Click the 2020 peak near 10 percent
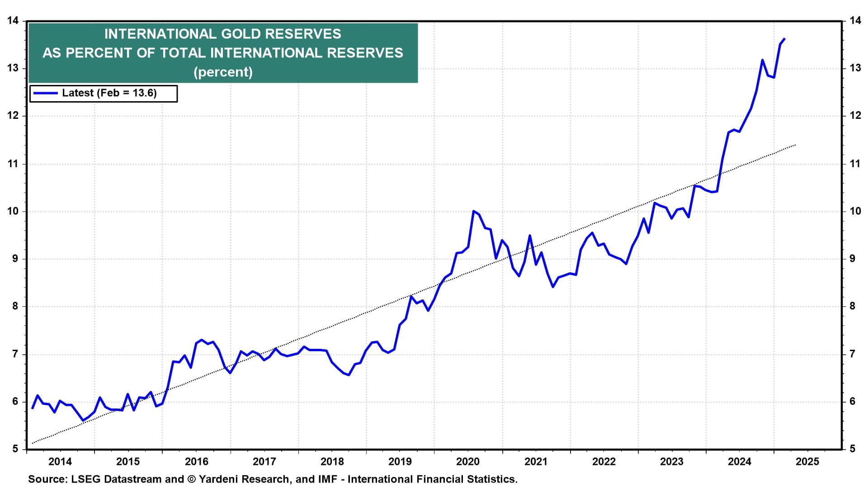 click(x=473, y=211)
